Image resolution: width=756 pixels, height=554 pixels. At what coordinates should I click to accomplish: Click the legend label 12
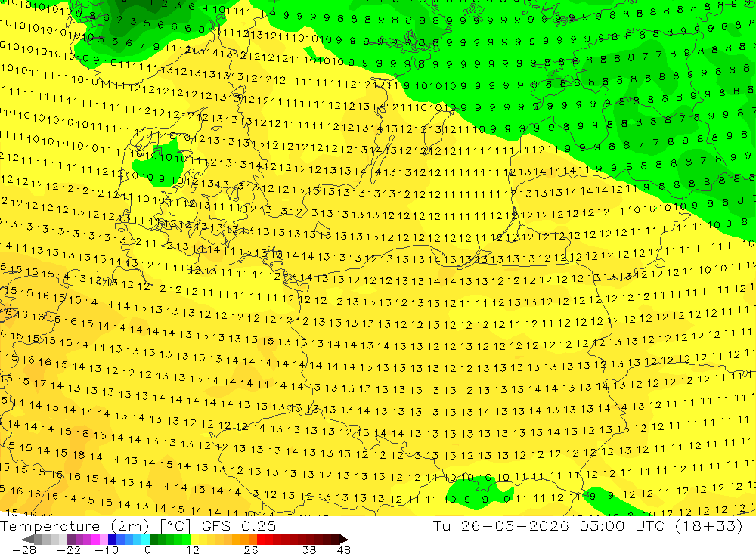click(193, 550)
